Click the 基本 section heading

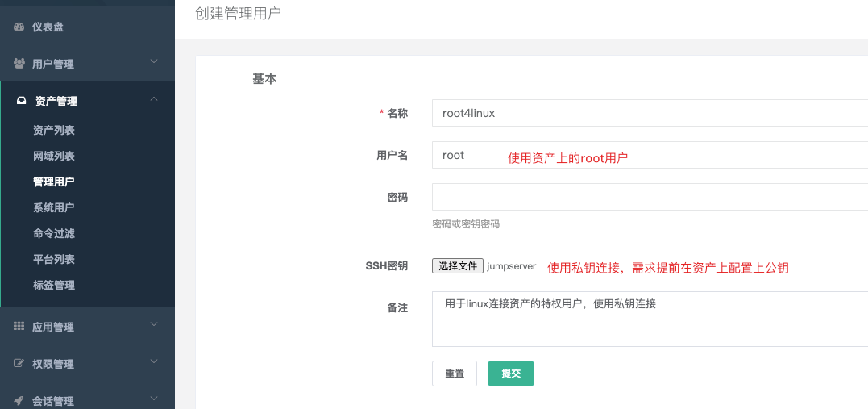(264, 79)
